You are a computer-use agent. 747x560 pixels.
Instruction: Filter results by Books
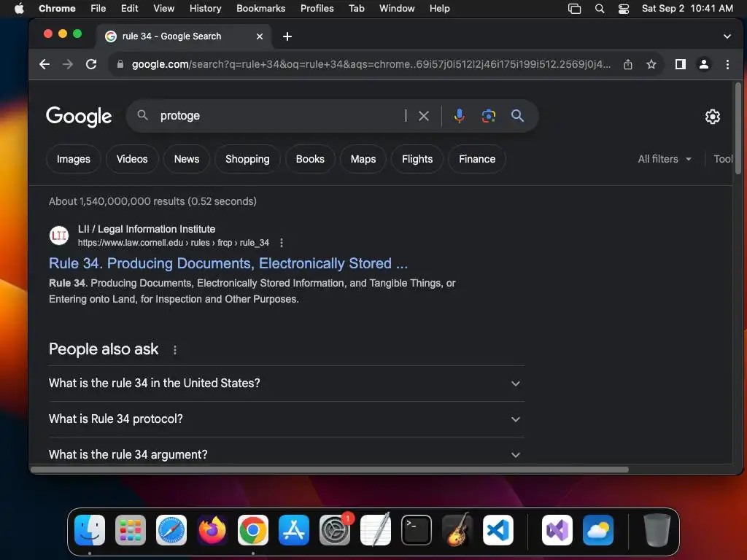pos(310,159)
